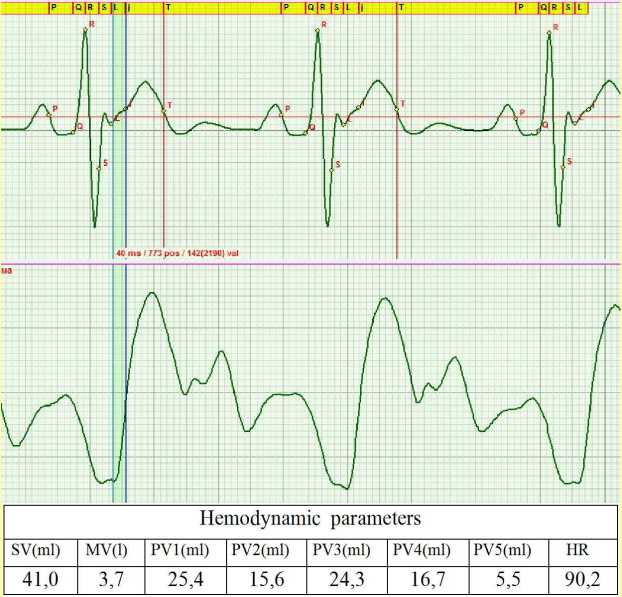
Task: Click the PV4 value 16,7
Action: [428, 580]
